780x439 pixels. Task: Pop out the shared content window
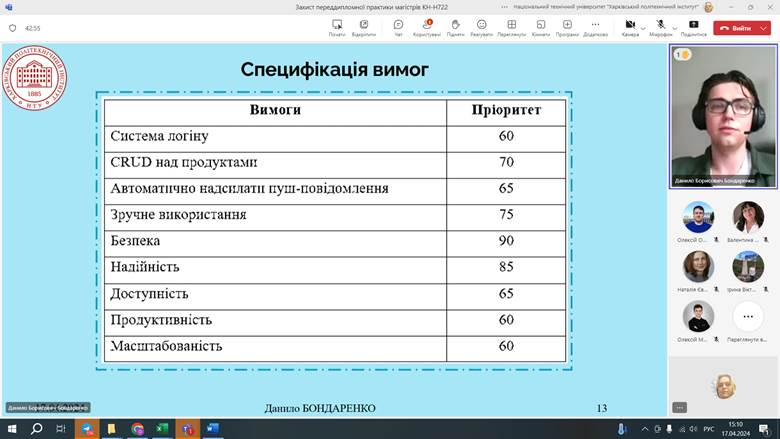(x=364, y=28)
